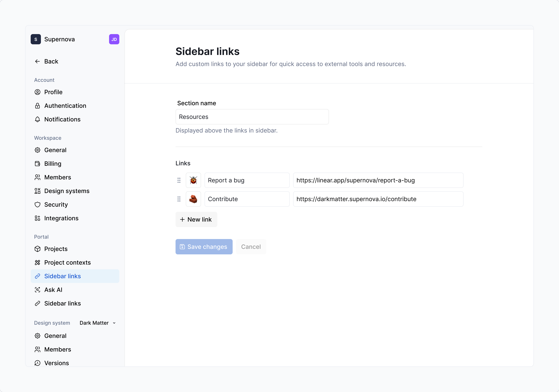Click the Security shield icon
The image size is (559, 392).
pos(37,205)
